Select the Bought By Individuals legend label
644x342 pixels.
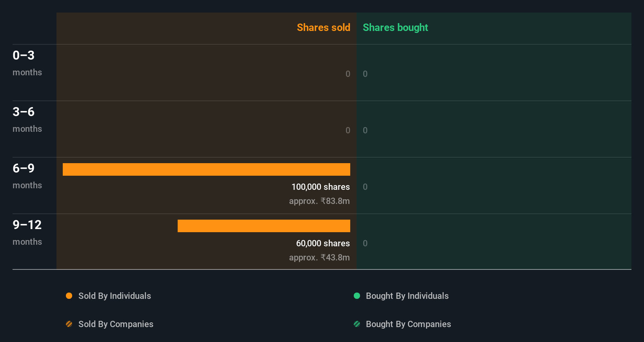click(407, 296)
